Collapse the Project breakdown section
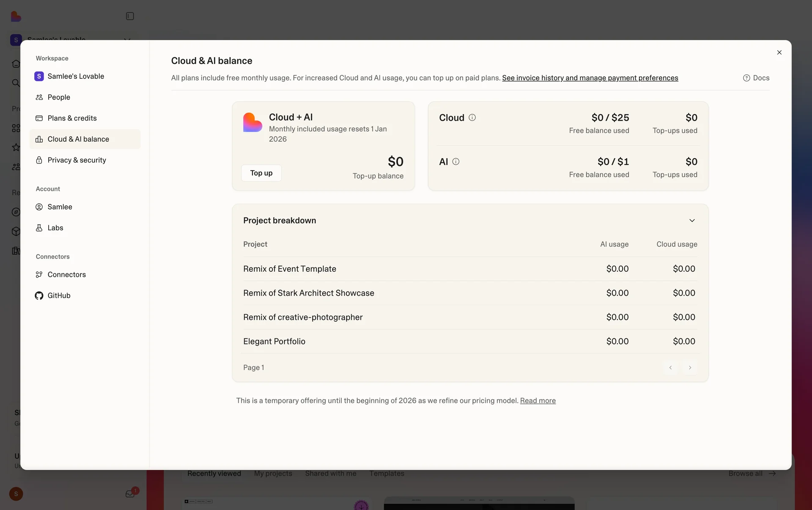Screen dimensions: 812x510 [x=692, y=221]
